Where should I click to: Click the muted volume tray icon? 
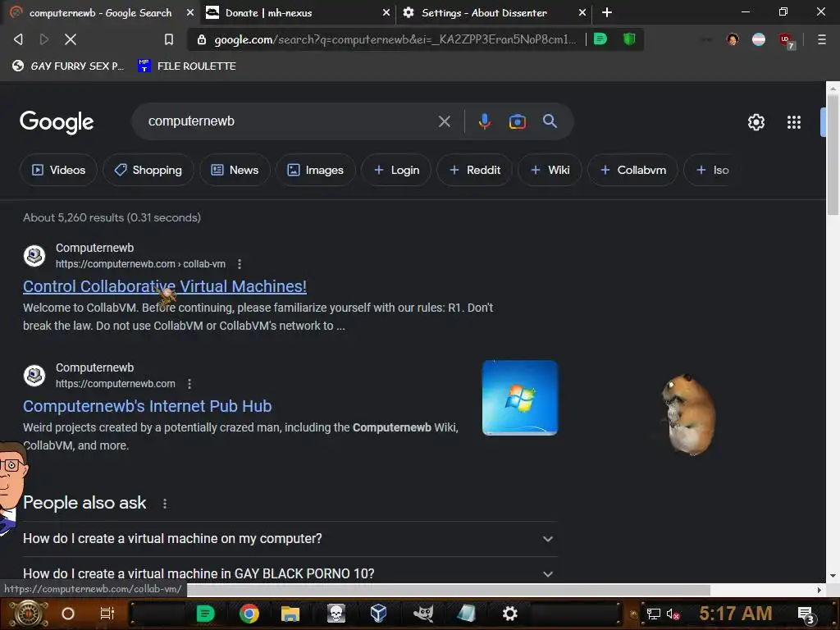tap(673, 614)
